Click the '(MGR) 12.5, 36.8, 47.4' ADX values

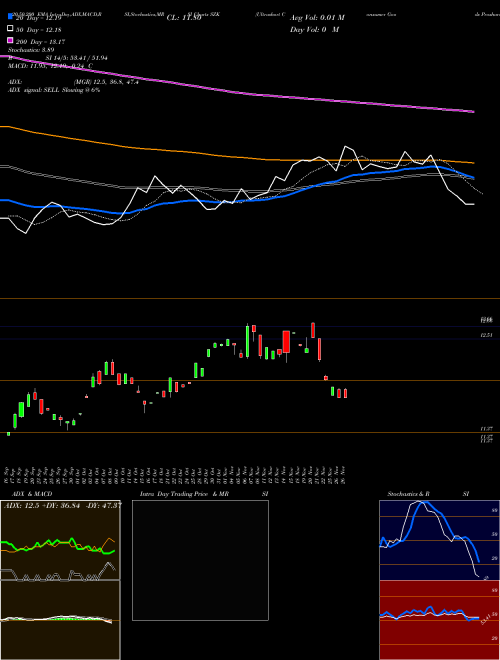point(106,82)
